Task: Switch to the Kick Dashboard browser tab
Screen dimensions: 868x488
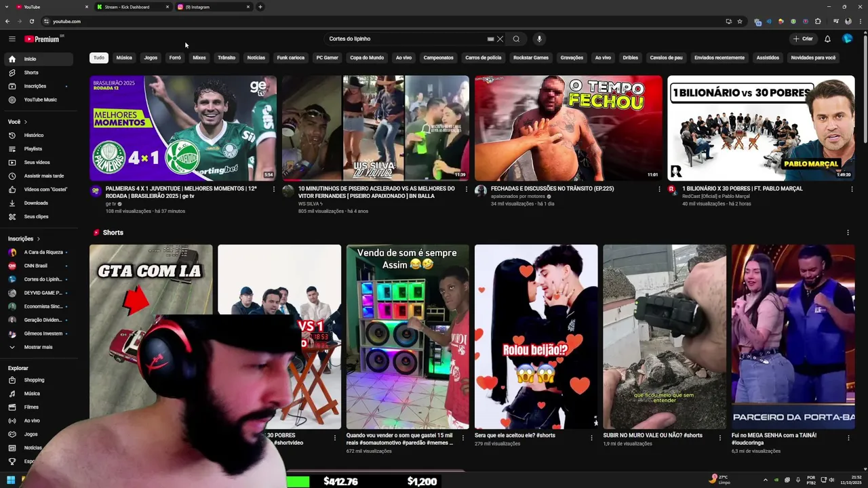Action: (x=133, y=7)
